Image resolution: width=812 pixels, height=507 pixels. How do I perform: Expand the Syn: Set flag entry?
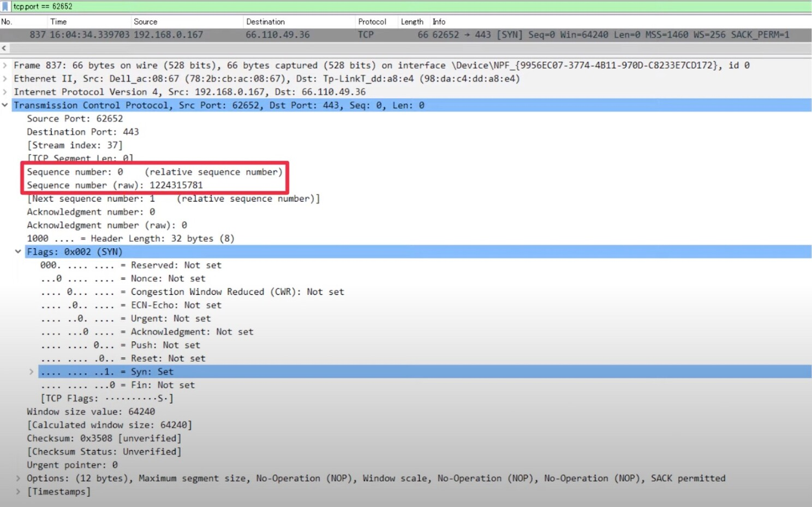point(32,372)
